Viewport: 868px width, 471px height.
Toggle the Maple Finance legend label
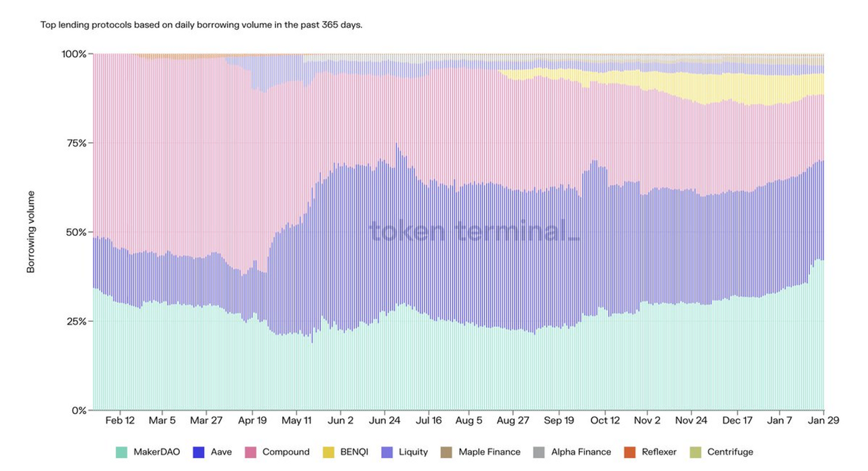click(489, 452)
